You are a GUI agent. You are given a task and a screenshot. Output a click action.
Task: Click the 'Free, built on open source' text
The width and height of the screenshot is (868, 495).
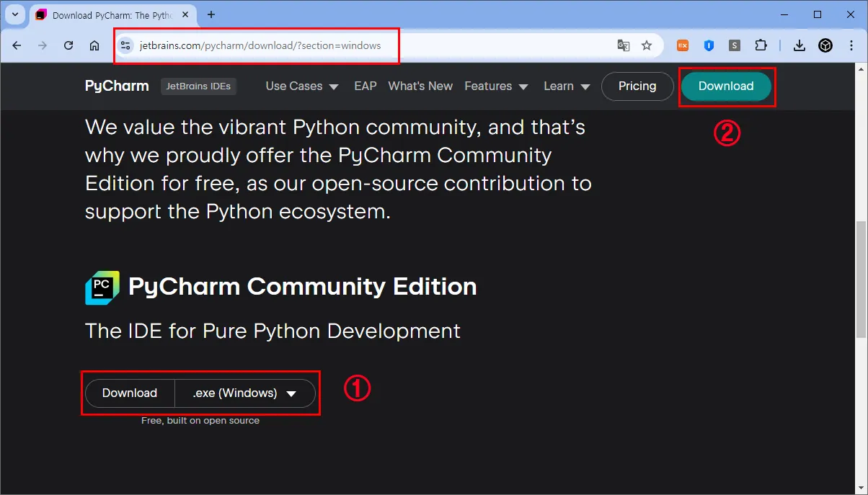click(200, 420)
